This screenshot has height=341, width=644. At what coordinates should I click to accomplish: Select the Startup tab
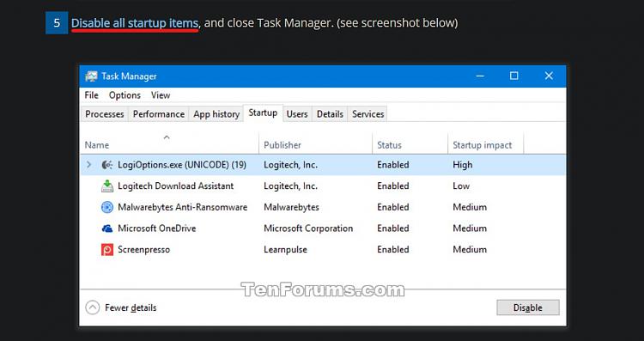point(263,113)
